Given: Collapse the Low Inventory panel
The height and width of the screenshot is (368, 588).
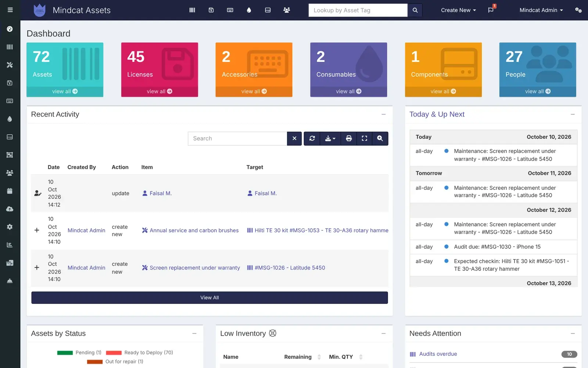Looking at the screenshot, I should point(384,333).
